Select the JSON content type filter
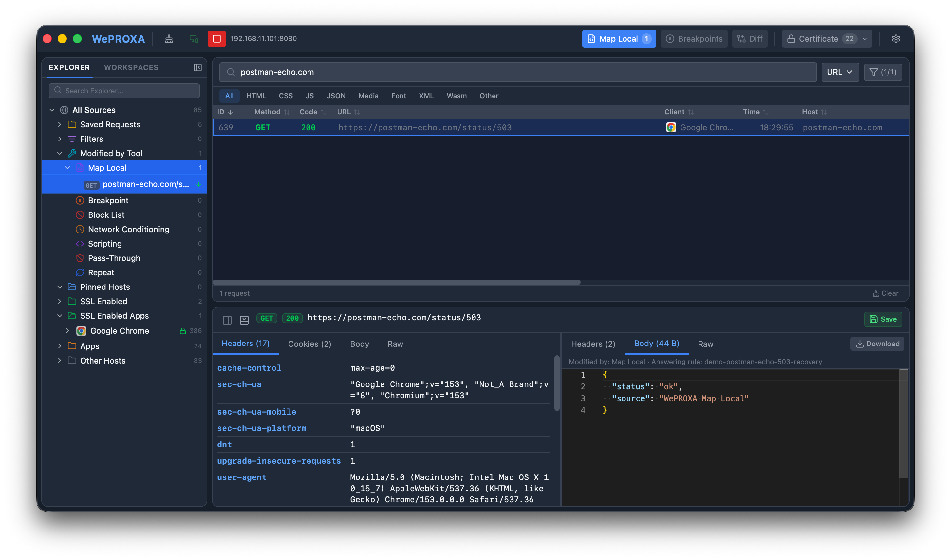The height and width of the screenshot is (560, 951). point(336,96)
